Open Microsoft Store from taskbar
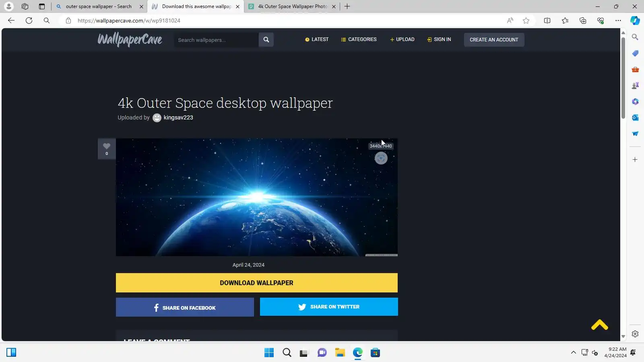The height and width of the screenshot is (362, 644). pos(376,353)
